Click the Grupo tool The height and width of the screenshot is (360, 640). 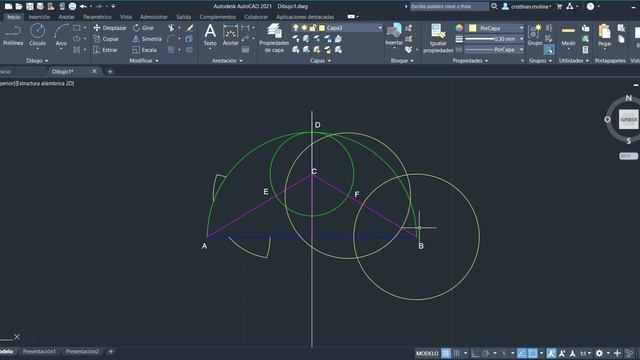click(534, 35)
